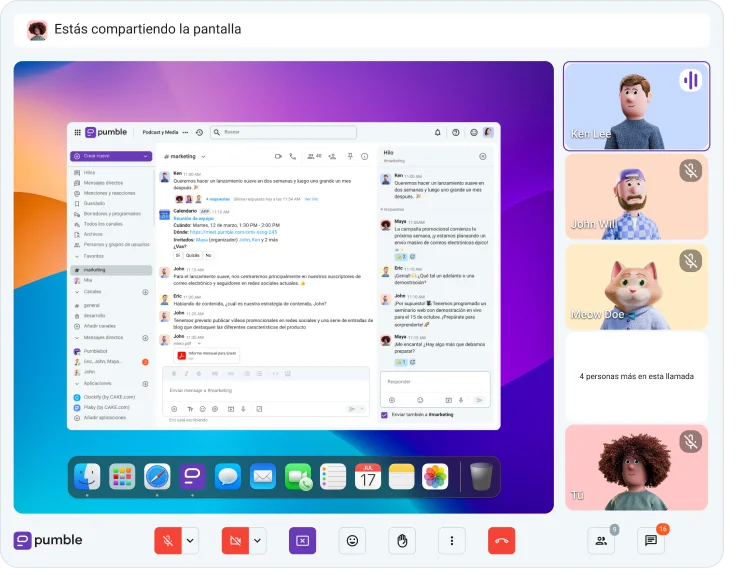743x575 pixels.
Task: Answer No to the calendar invite
Action: tap(208, 255)
